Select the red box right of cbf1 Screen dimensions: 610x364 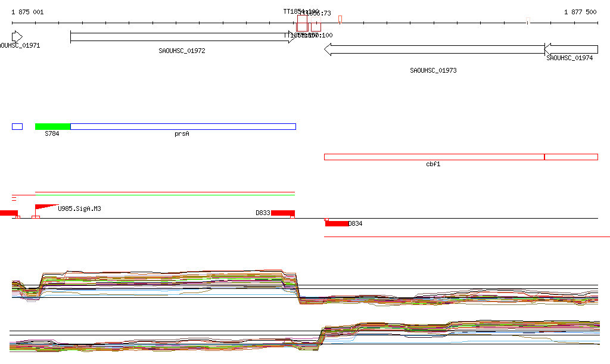(x=571, y=157)
